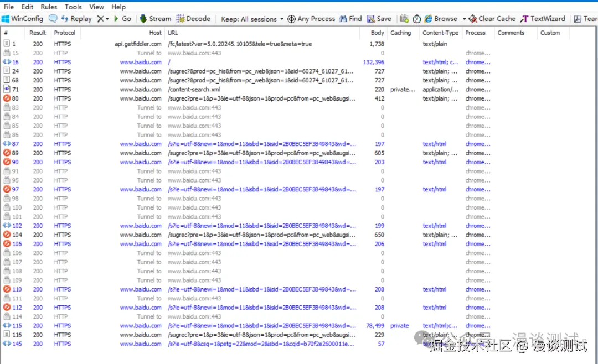Sort by the Result column header
The image size is (598, 364).
coord(38,33)
